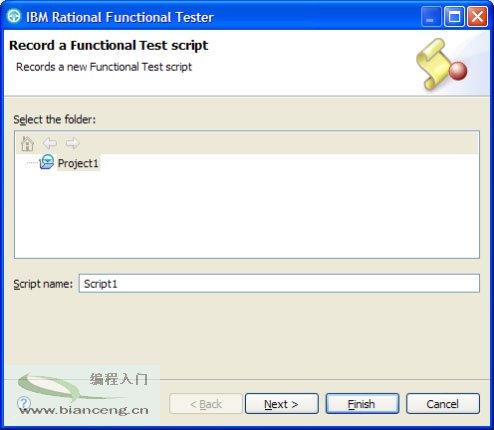The image size is (494, 430).
Task: Open the help question mark icon
Action: pyautogui.click(x=24, y=403)
